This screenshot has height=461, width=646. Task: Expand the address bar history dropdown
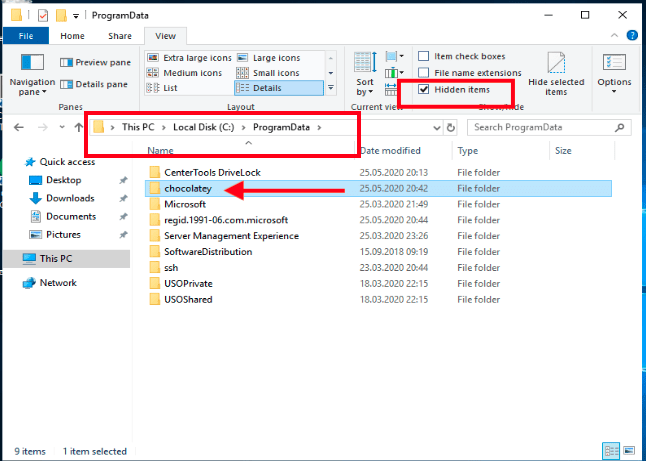[x=436, y=128]
